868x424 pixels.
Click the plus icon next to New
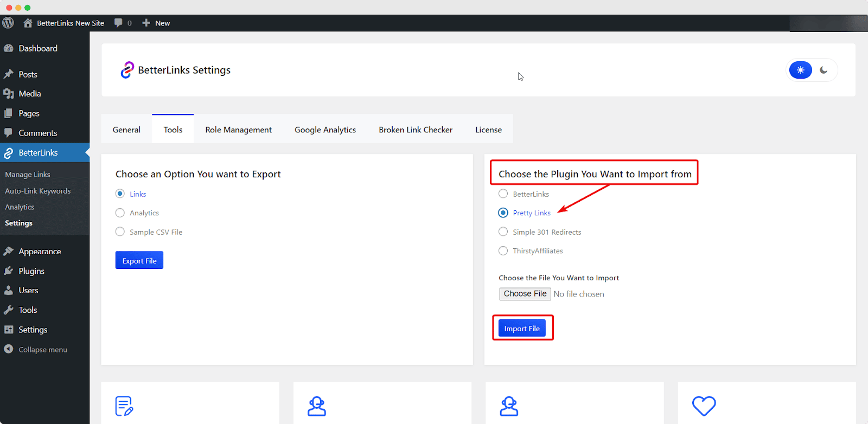pos(146,23)
